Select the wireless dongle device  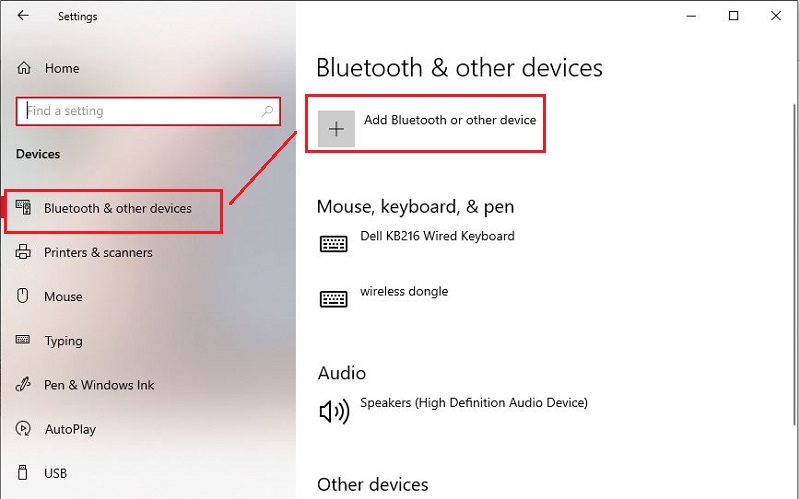coord(405,292)
